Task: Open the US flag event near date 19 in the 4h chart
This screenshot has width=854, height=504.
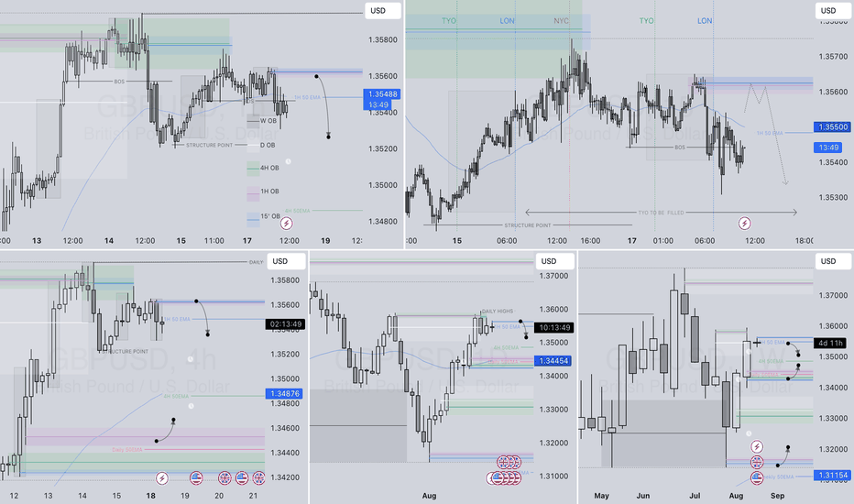Action: point(196,478)
